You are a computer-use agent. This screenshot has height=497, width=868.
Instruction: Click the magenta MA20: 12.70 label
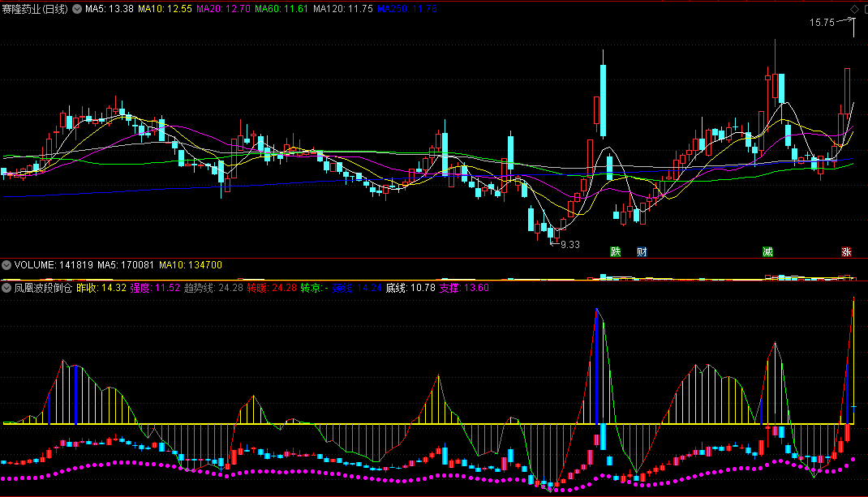(224, 9)
